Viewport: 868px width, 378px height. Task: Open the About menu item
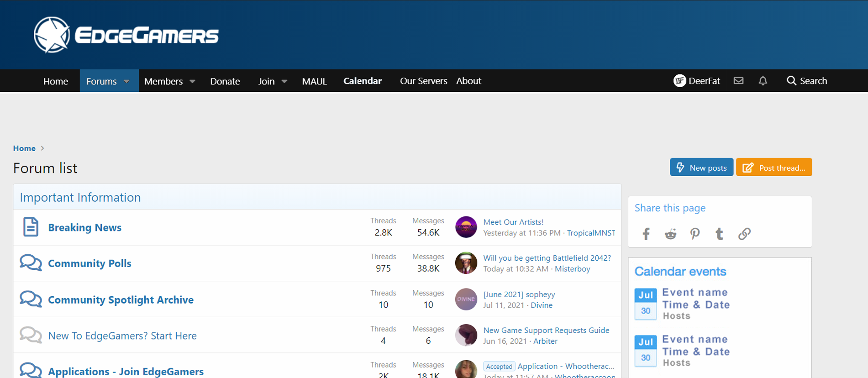[x=469, y=81]
